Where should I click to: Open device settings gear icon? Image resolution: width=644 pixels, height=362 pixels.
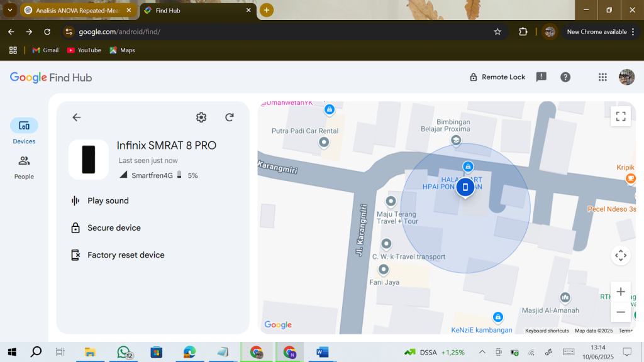coord(201,118)
